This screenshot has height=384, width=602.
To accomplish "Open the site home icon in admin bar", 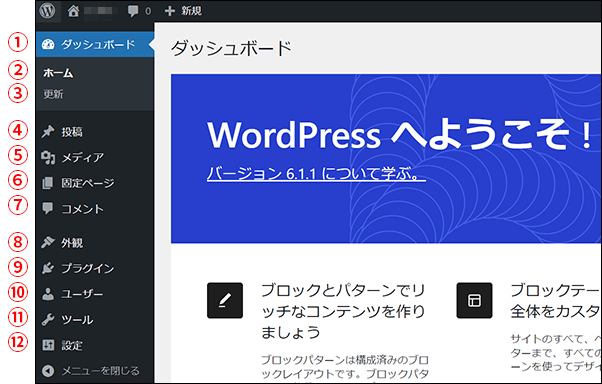I will 73,11.
